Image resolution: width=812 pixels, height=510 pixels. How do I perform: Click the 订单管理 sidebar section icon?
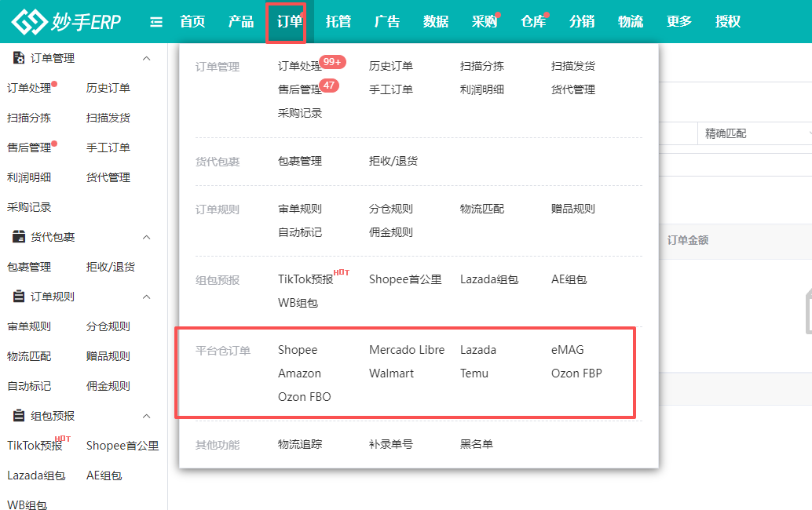19,58
